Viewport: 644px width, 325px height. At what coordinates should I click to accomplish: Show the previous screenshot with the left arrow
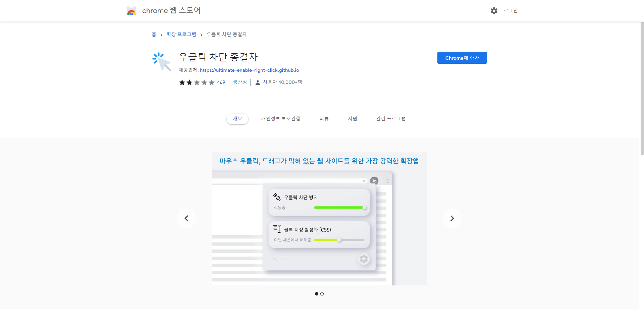click(x=186, y=218)
